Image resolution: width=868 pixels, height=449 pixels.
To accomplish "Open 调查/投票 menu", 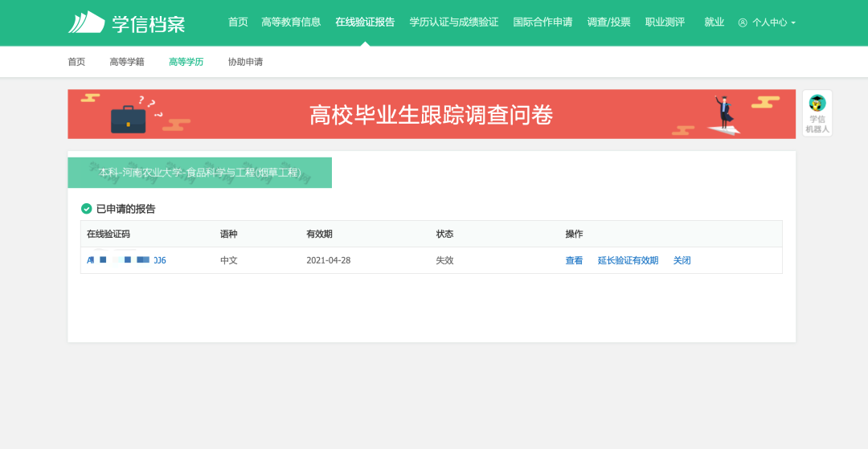I will (609, 22).
